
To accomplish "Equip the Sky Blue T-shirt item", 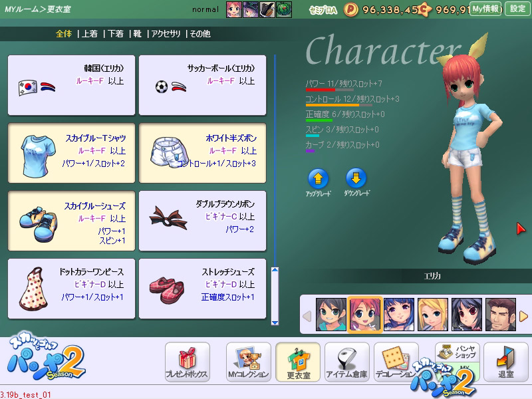I will click(71, 153).
